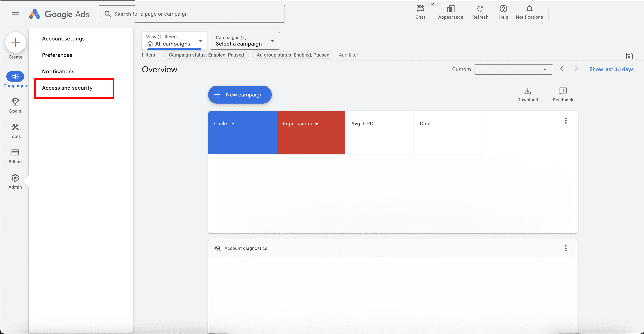644x334 pixels.
Task: Expand the Custom date range dropdown
Action: tap(513, 69)
